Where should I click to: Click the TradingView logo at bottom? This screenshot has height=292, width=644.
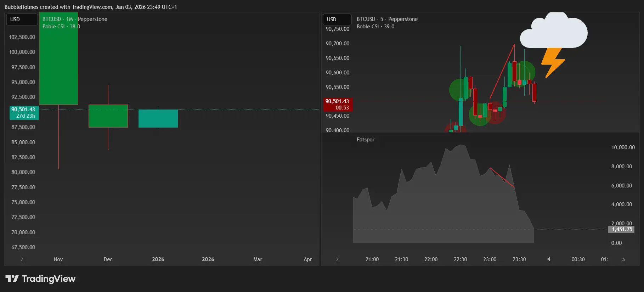point(40,279)
